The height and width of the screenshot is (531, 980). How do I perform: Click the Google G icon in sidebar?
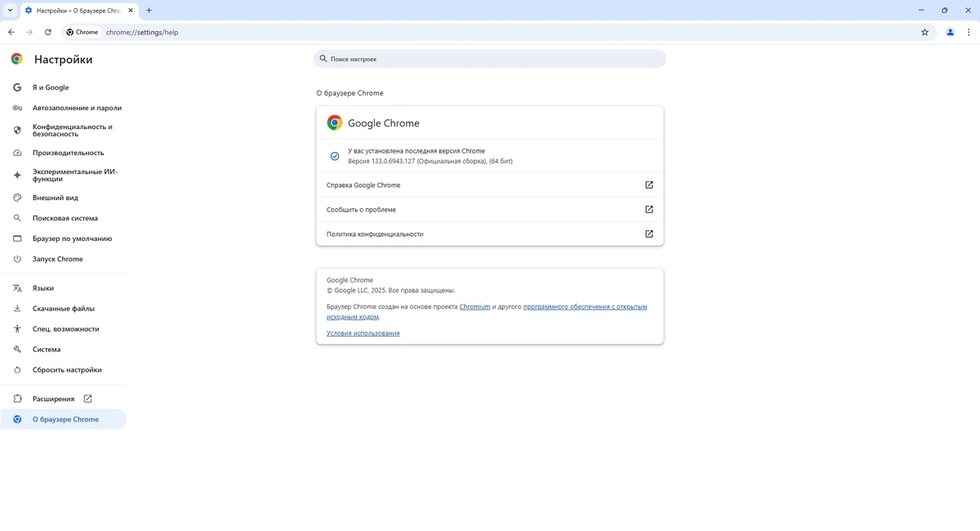[x=17, y=87]
